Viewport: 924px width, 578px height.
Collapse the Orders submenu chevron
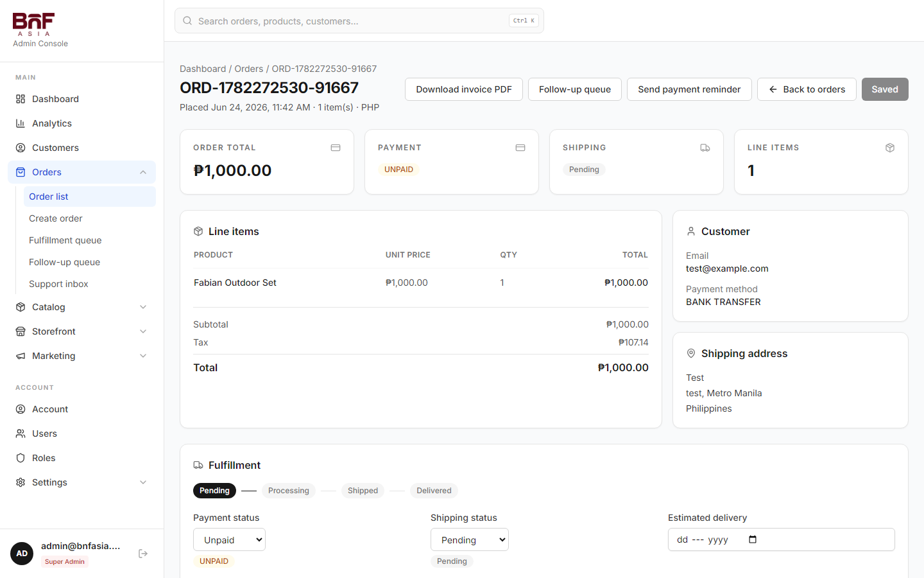tap(143, 172)
